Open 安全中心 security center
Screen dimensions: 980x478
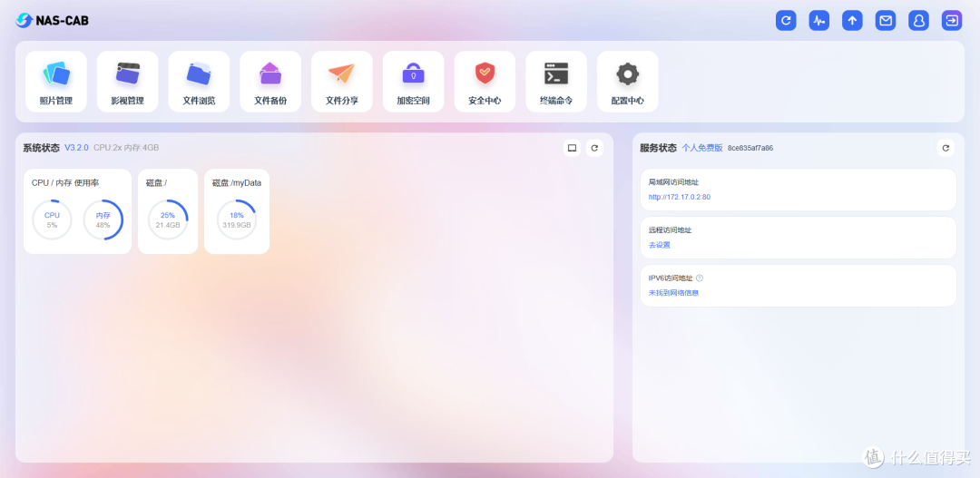pyautogui.click(x=485, y=81)
